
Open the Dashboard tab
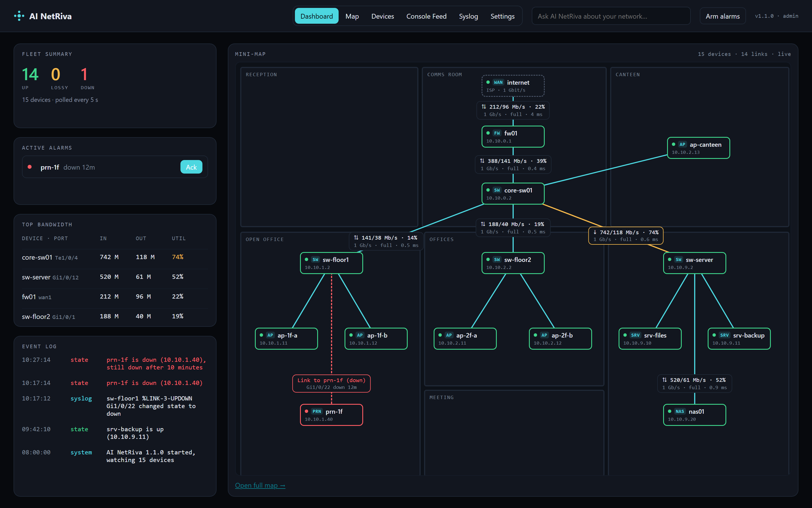pos(316,16)
